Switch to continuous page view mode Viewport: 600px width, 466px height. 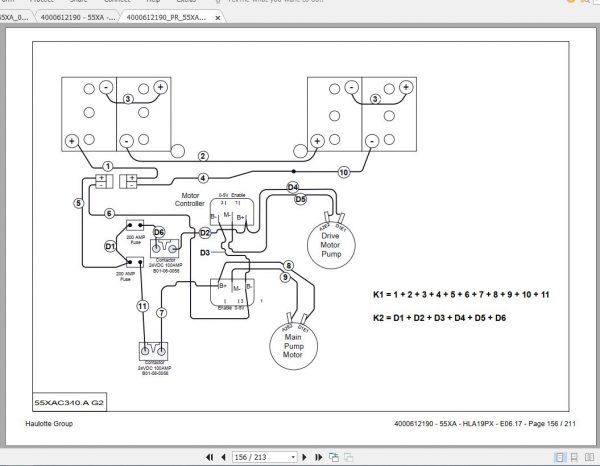pos(574,457)
